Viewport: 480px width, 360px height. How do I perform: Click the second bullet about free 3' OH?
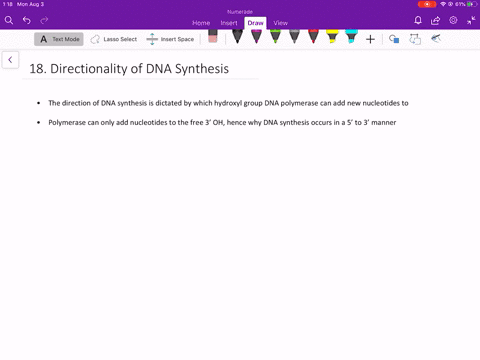click(222, 122)
